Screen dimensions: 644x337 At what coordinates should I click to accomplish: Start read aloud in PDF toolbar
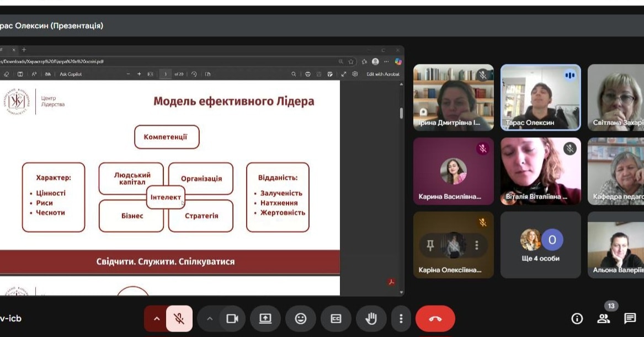coord(34,74)
